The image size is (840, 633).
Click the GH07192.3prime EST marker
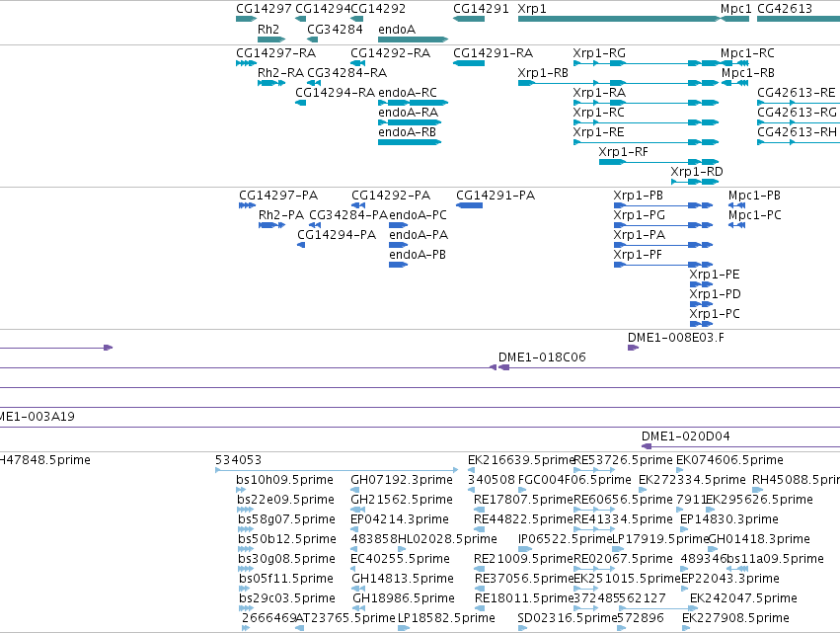pyautogui.click(x=354, y=490)
